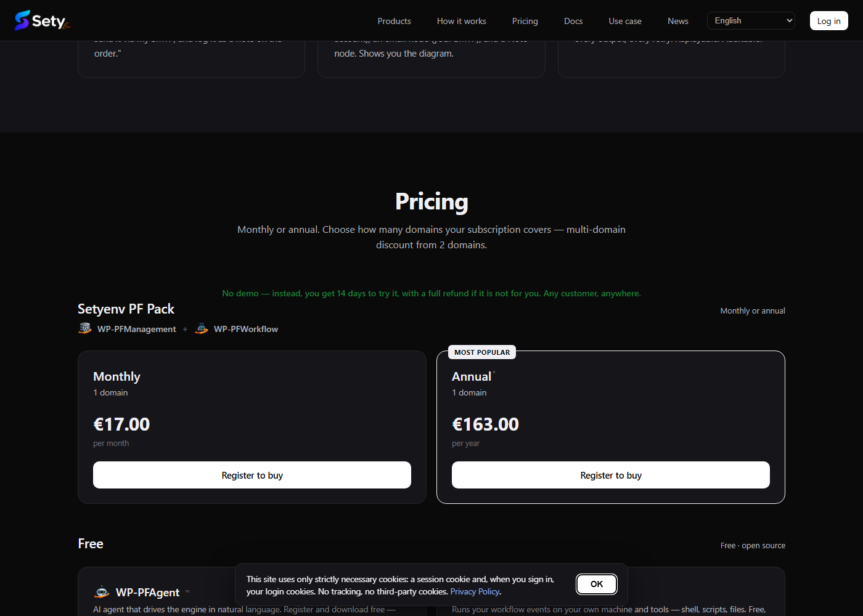
Task: Click the green no-demo refund notice
Action: pos(431,293)
